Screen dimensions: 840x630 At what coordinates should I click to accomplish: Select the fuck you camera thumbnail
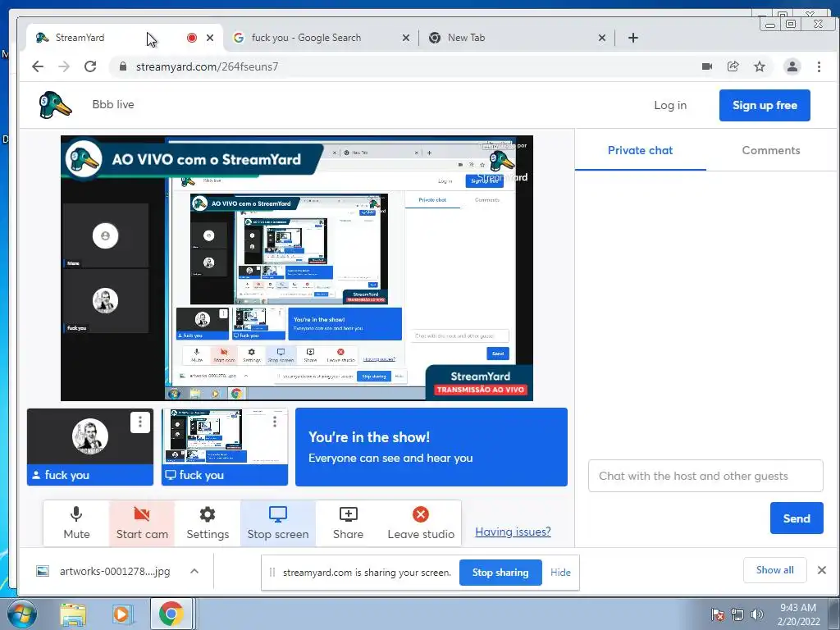pos(90,447)
